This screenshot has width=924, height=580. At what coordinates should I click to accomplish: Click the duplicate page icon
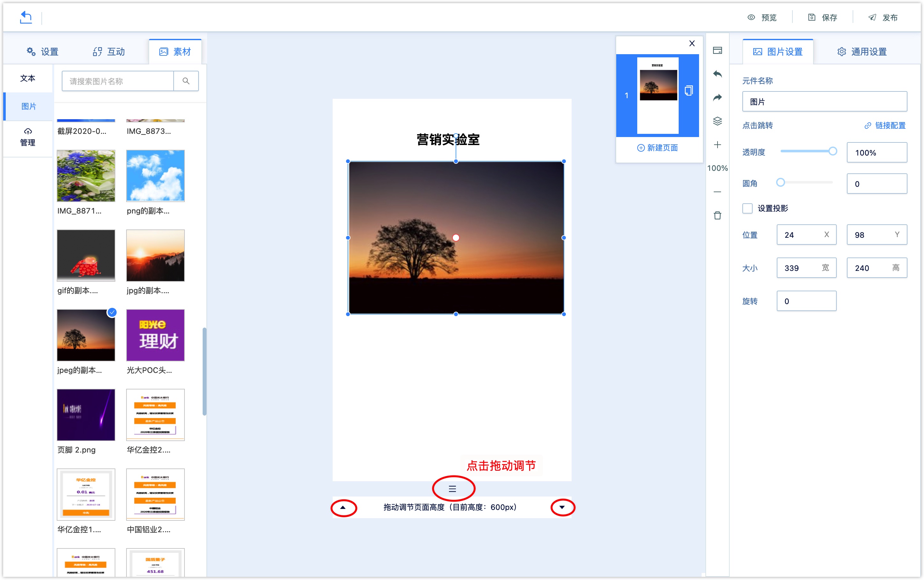click(689, 91)
